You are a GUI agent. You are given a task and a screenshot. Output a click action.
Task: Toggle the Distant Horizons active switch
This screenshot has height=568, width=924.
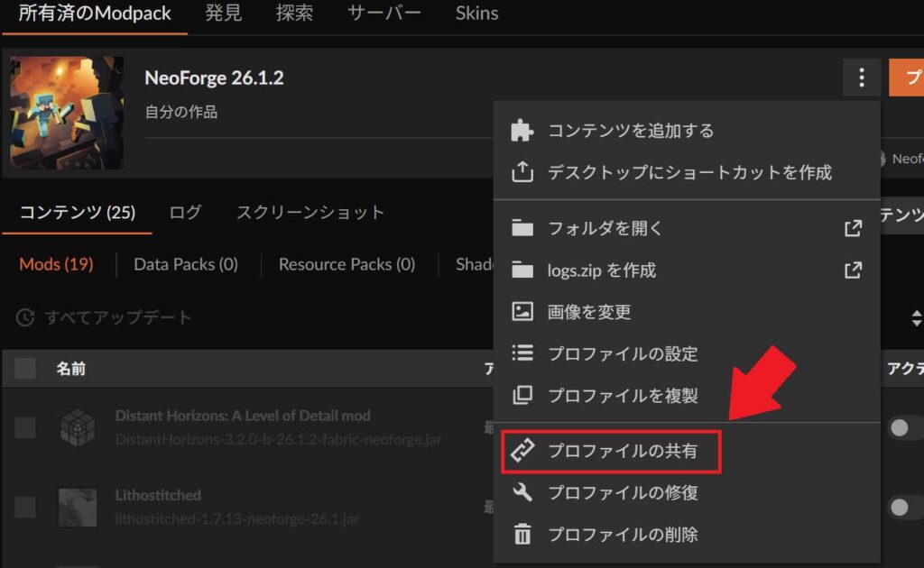coord(905,428)
